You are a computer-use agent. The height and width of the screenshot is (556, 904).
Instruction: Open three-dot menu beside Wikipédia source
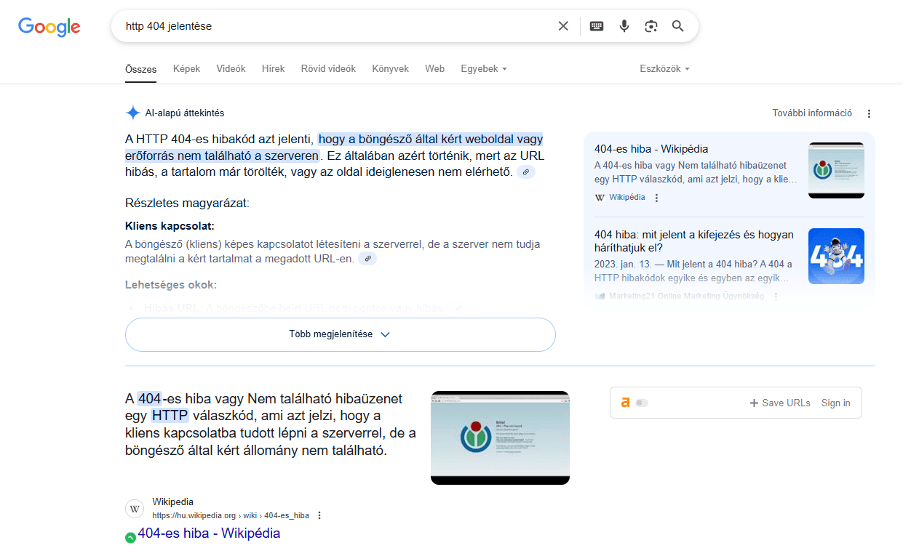pos(657,198)
